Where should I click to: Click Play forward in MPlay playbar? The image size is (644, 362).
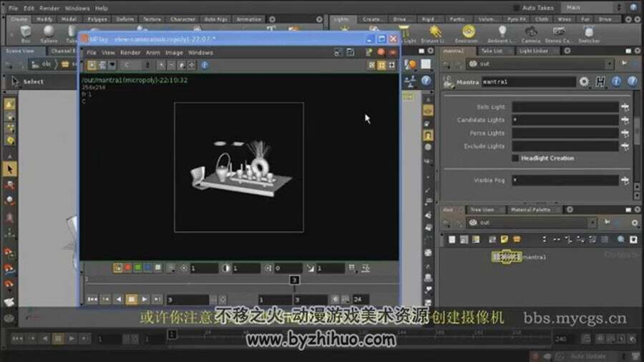pyautogui.click(x=144, y=300)
